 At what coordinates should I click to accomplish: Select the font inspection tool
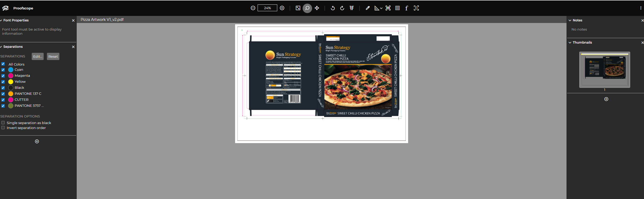407,8
